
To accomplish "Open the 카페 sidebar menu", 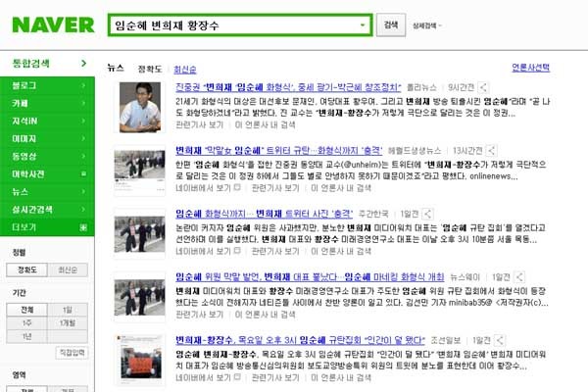I will [47, 103].
